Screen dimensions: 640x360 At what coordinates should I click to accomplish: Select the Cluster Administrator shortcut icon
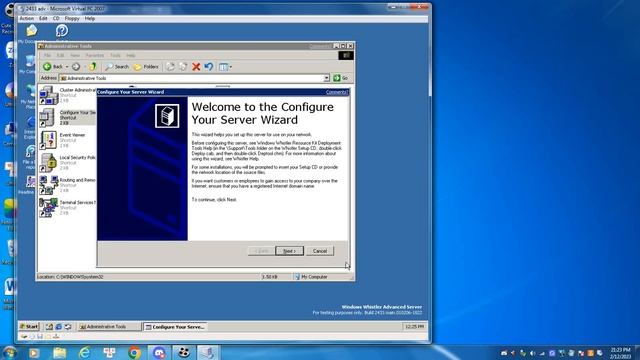click(49, 95)
